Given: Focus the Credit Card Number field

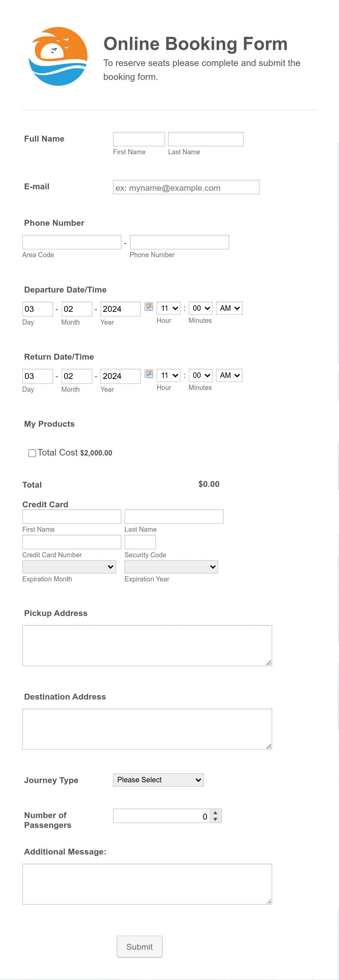Looking at the screenshot, I should [71, 541].
